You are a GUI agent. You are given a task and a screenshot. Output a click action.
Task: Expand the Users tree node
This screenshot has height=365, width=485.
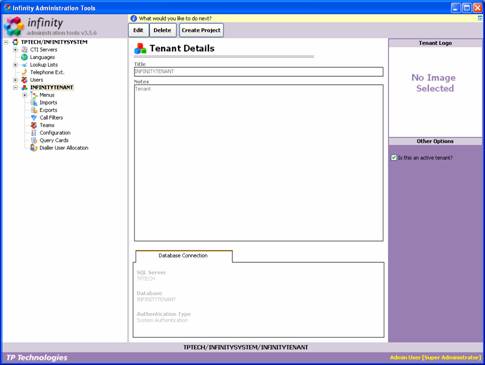click(15, 80)
